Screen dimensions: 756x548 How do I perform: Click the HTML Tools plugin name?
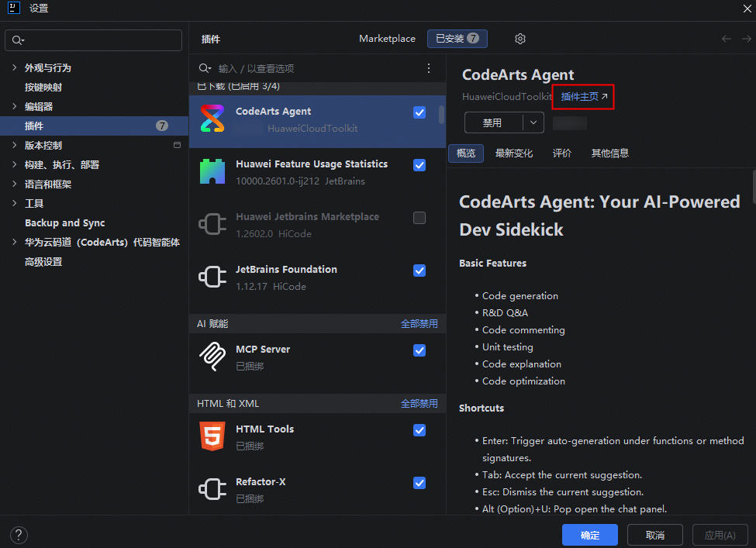[x=264, y=429]
